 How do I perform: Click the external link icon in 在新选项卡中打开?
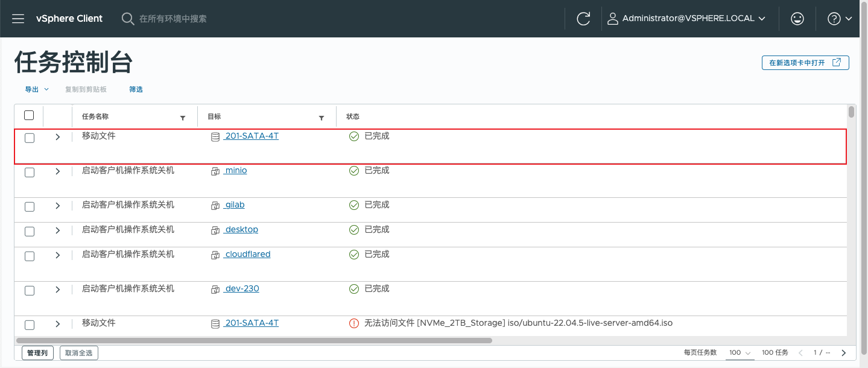pyautogui.click(x=837, y=63)
